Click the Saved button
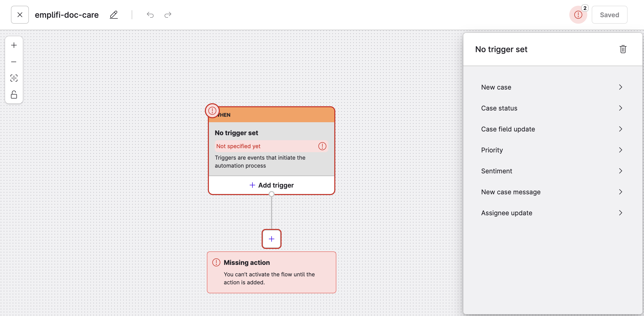The image size is (644, 316). 609,15
